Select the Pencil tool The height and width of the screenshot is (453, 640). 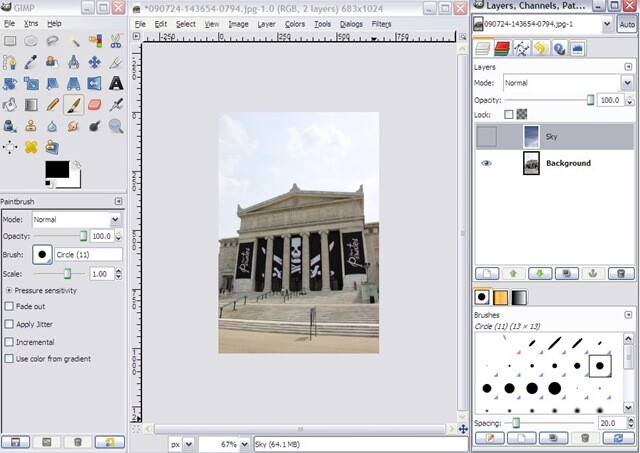[x=52, y=104]
